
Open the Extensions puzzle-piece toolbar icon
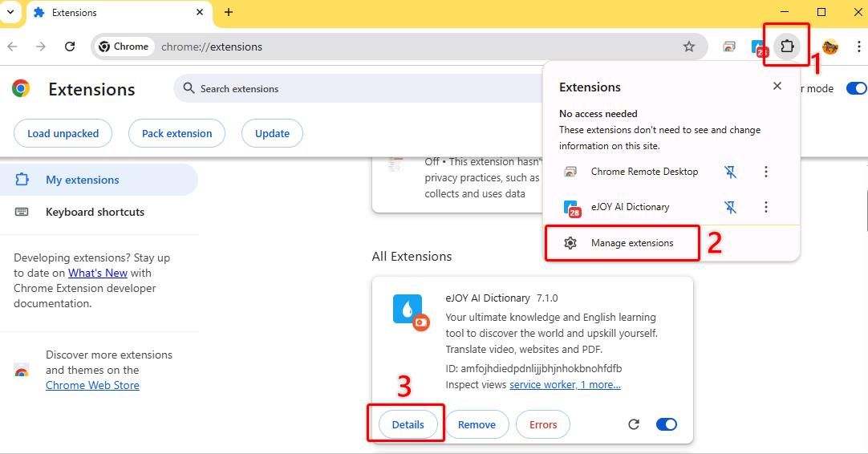click(787, 47)
